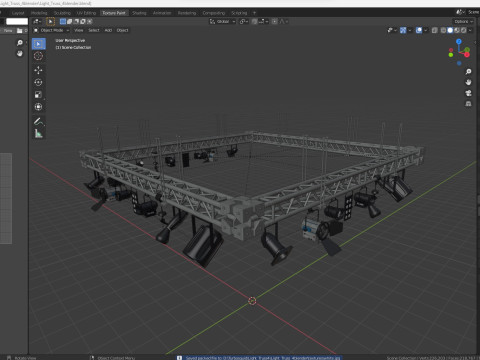
Task: Open Global transform orientation dropdown
Action: click(223, 22)
